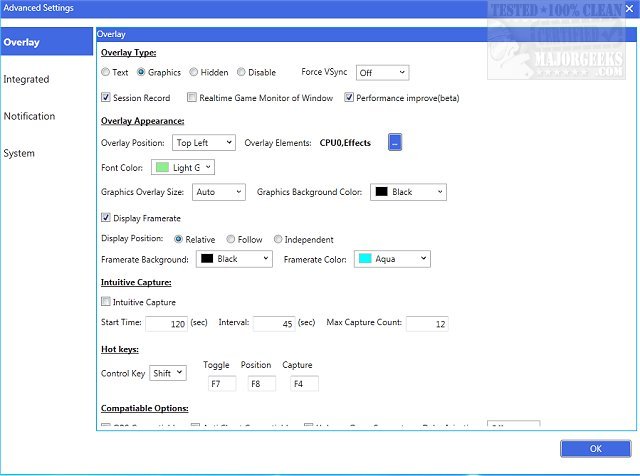Click the Overlay Appearance heading

(142, 121)
